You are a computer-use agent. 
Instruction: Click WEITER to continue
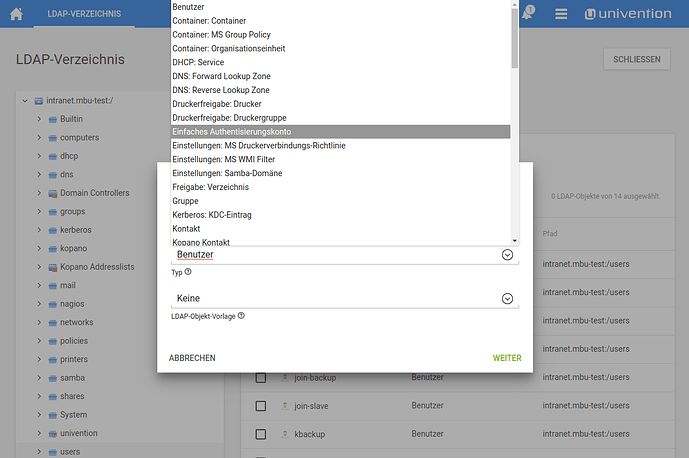(507, 358)
